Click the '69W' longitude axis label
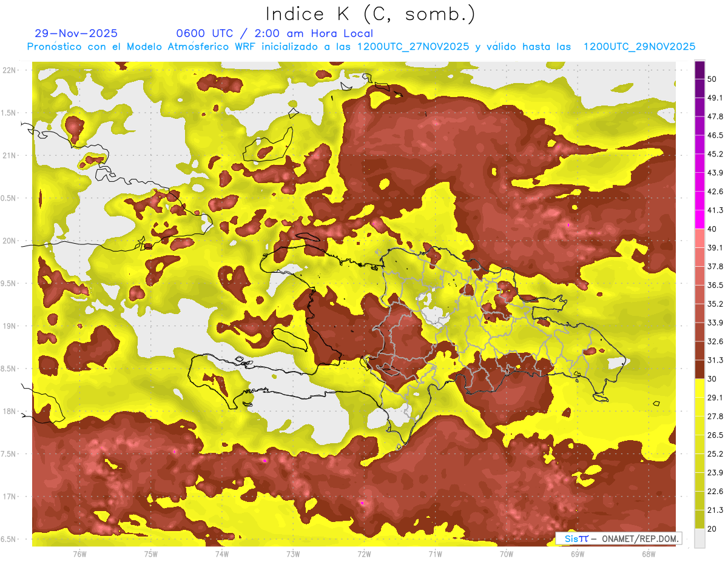 click(x=578, y=554)
